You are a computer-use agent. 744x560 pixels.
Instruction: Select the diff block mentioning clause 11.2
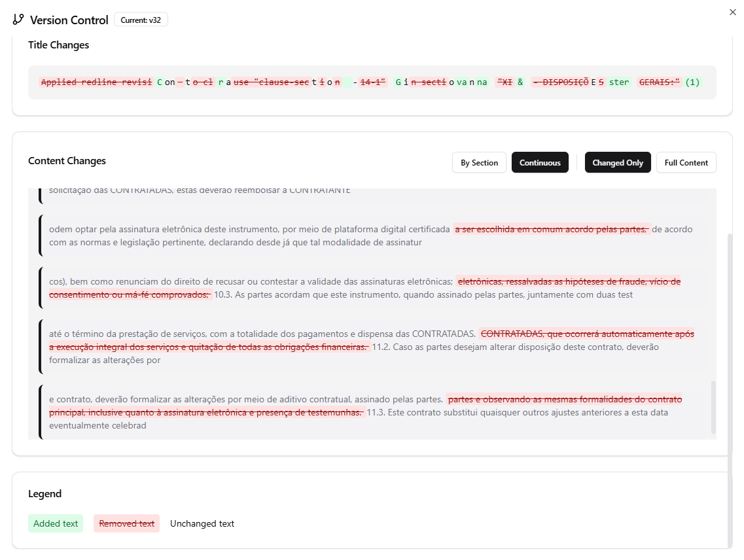pos(370,347)
